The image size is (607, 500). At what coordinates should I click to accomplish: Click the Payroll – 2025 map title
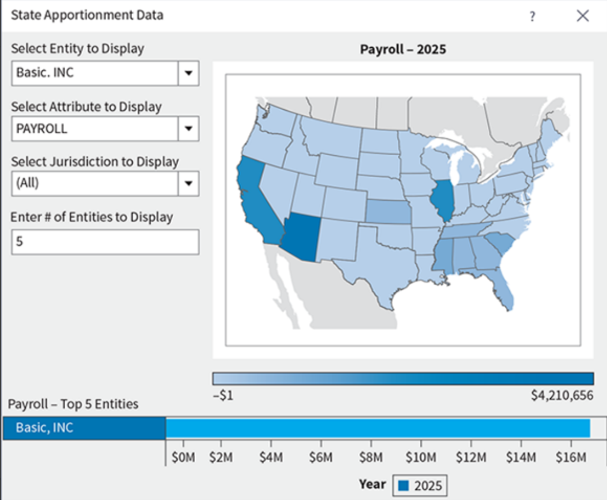tap(402, 49)
